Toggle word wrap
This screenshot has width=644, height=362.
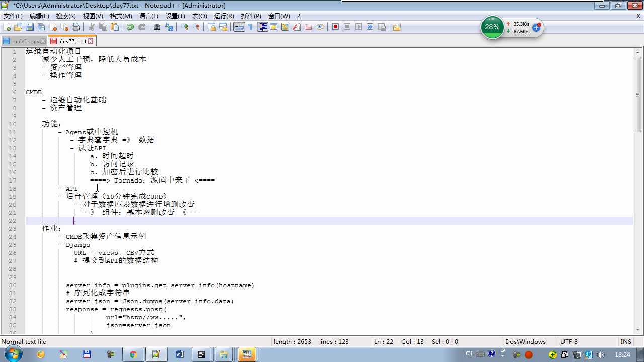coord(239,27)
